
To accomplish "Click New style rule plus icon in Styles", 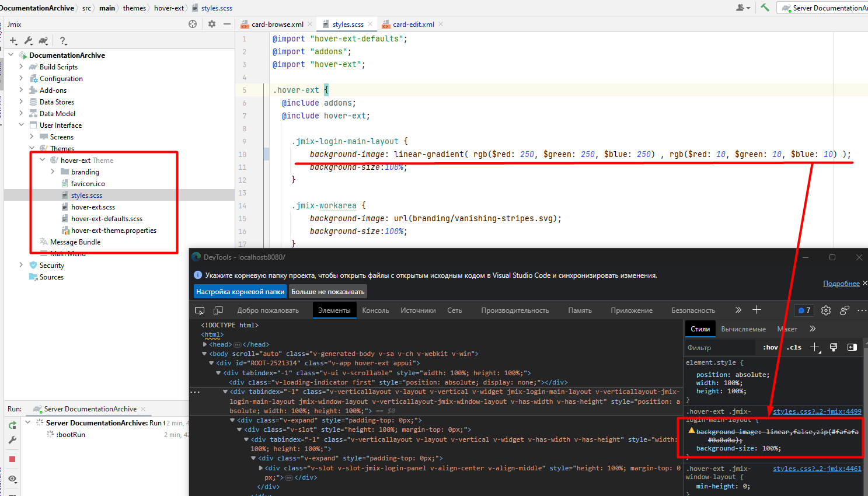I will coord(815,347).
